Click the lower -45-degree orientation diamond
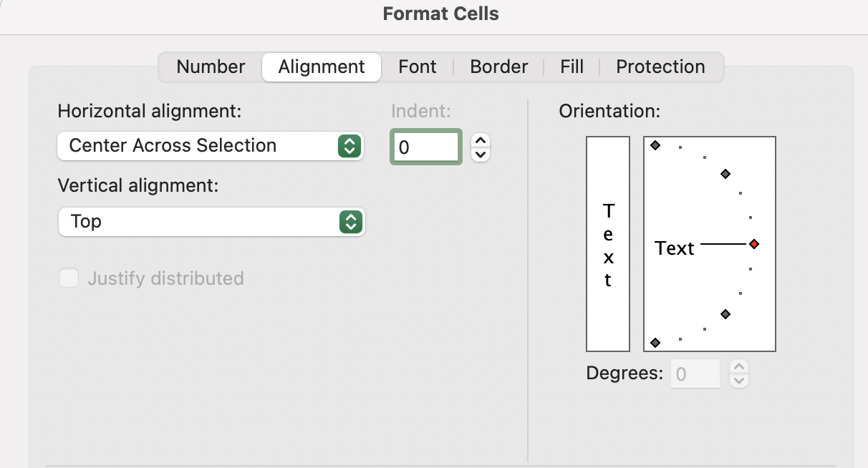This screenshot has height=468, width=868. [x=725, y=314]
